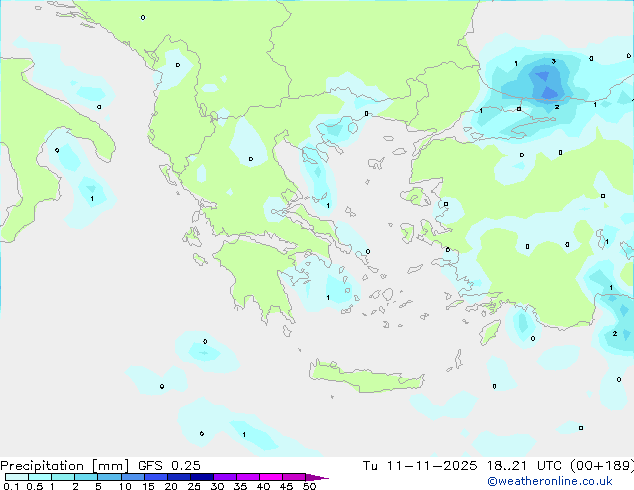Click the '3' precipitation value on the map
The image size is (634, 490).
pyautogui.click(x=554, y=61)
